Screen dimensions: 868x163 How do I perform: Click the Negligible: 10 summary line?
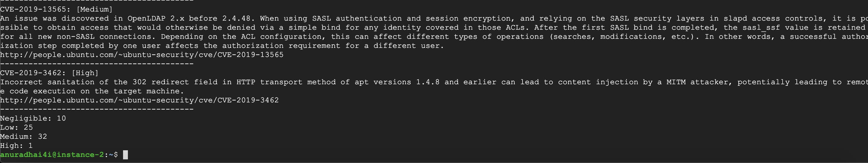click(x=33, y=118)
